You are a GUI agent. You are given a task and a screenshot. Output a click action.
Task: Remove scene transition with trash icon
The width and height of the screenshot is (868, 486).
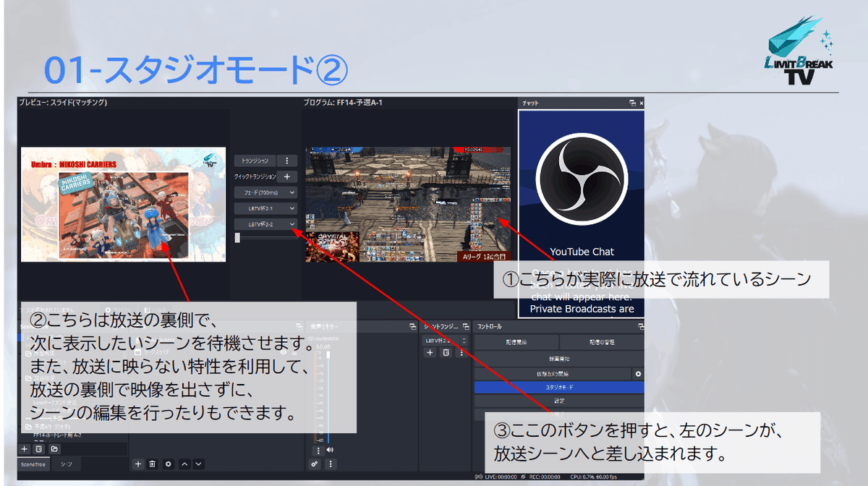pyautogui.click(x=446, y=352)
